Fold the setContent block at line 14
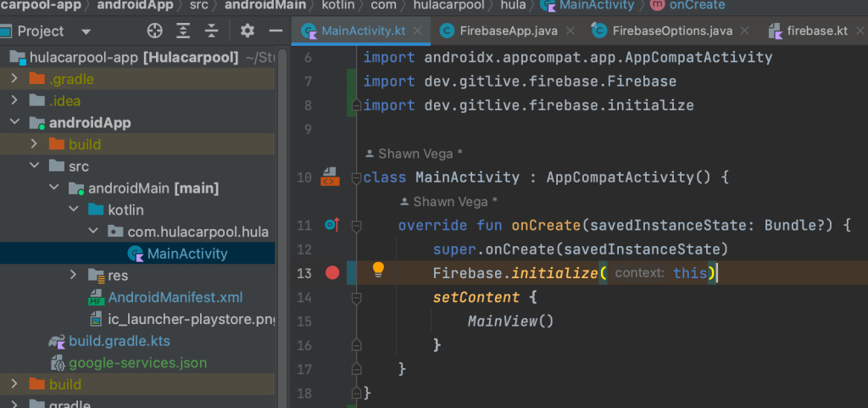This screenshot has width=868, height=408. (356, 298)
